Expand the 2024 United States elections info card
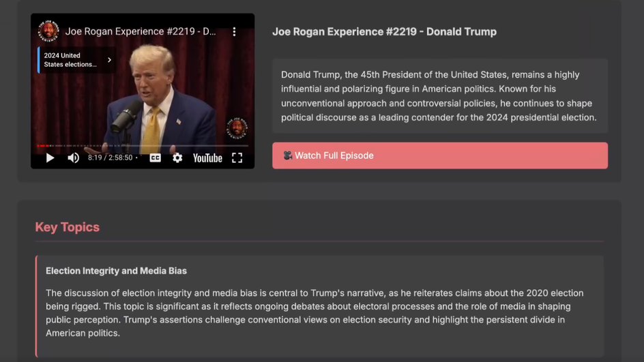Viewport: 644px width, 362px height. [76, 60]
